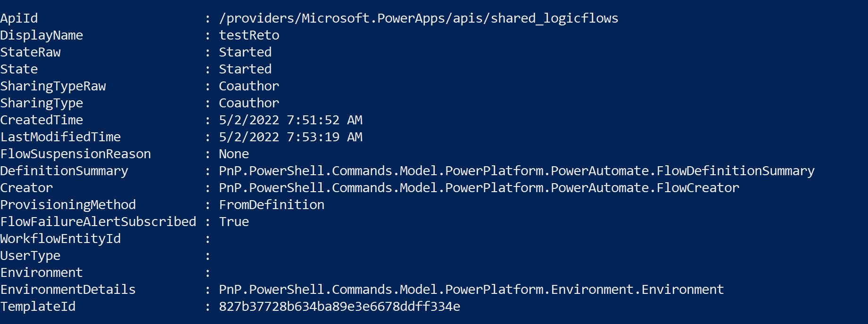The height and width of the screenshot is (324, 868).
Task: Click the DisplayName property label
Action: point(41,35)
